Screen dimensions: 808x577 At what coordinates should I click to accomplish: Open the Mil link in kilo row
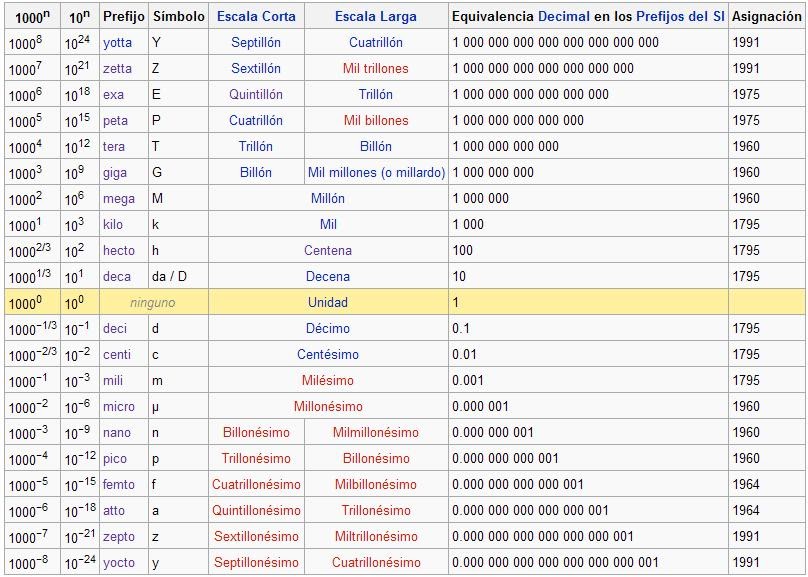(328, 225)
